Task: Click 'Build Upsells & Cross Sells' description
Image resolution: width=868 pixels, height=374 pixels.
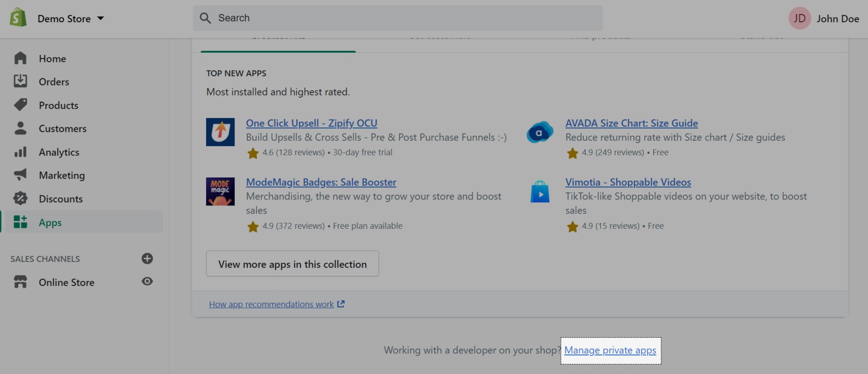Action: click(376, 138)
